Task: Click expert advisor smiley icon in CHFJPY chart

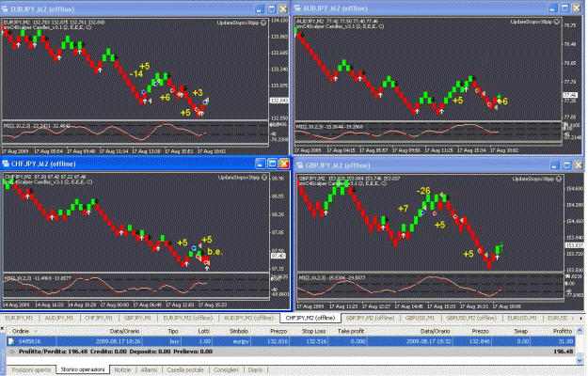Action: (x=264, y=177)
